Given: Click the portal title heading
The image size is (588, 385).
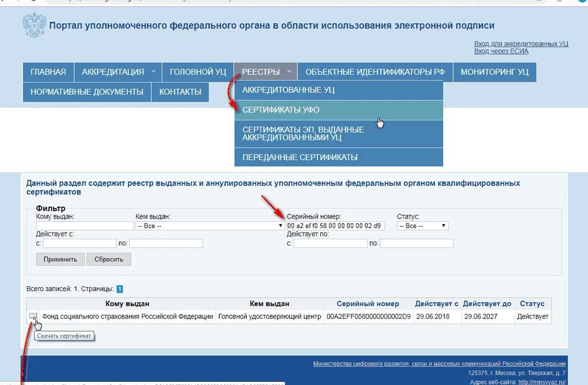Looking at the screenshot, I should (272, 26).
